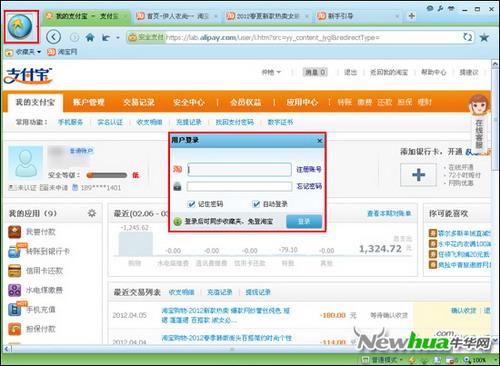Bookmark page with the star icon

coord(484,37)
